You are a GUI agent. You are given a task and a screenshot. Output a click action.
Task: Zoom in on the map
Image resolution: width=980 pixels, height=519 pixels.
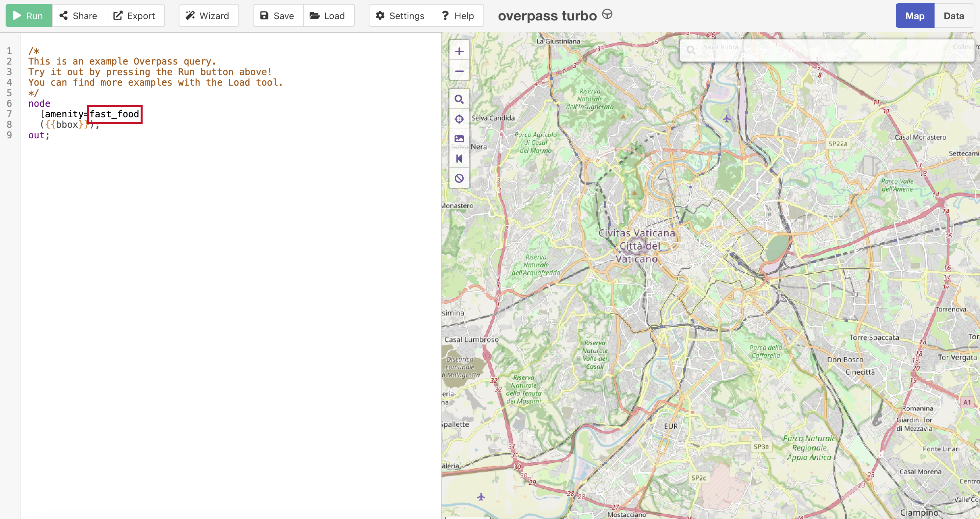pos(459,52)
